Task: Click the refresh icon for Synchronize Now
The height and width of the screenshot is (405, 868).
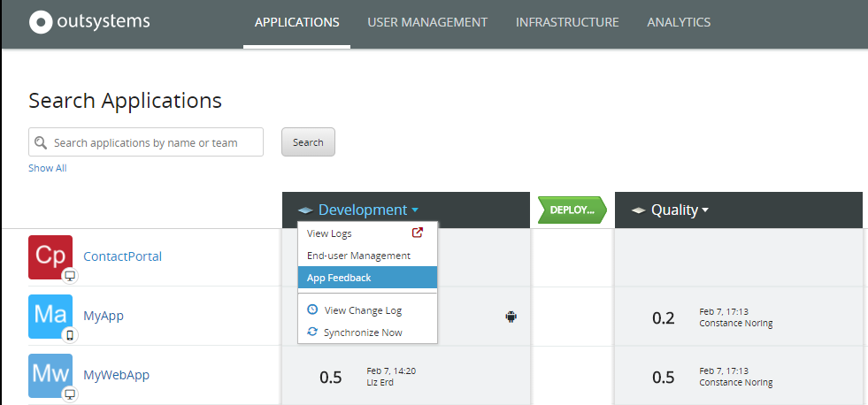Action: pos(311,332)
